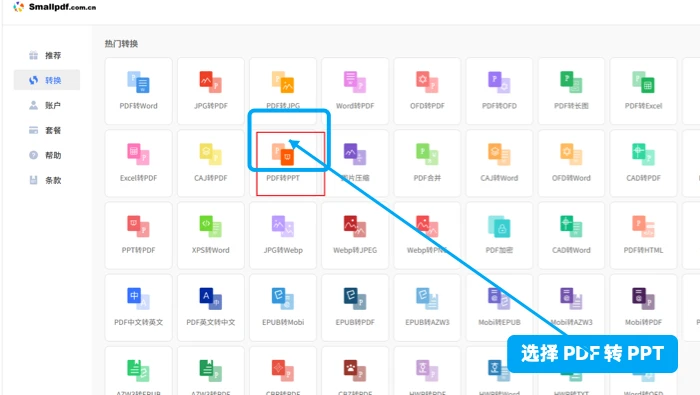Image resolution: width=700 pixels, height=395 pixels.
Task: Click the Smallpdf.com.cn logo
Action: pyautogui.click(x=54, y=7)
